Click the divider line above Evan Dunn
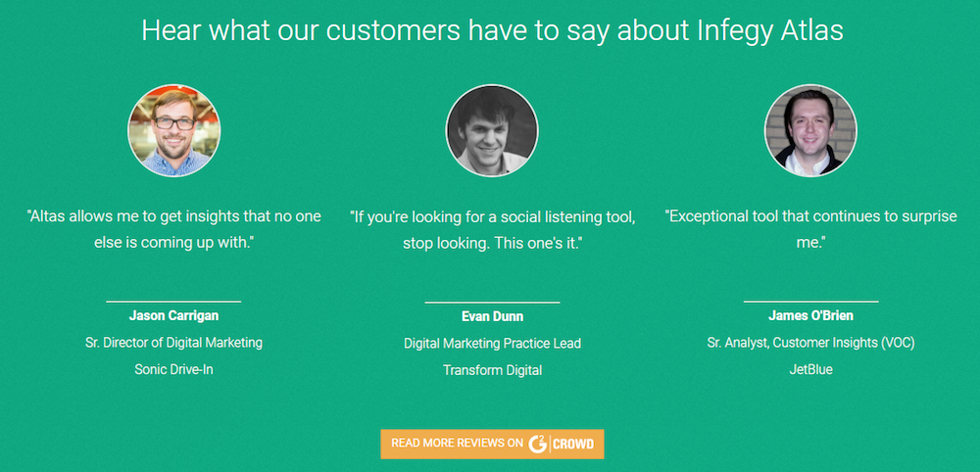The image size is (980, 472). click(492, 302)
